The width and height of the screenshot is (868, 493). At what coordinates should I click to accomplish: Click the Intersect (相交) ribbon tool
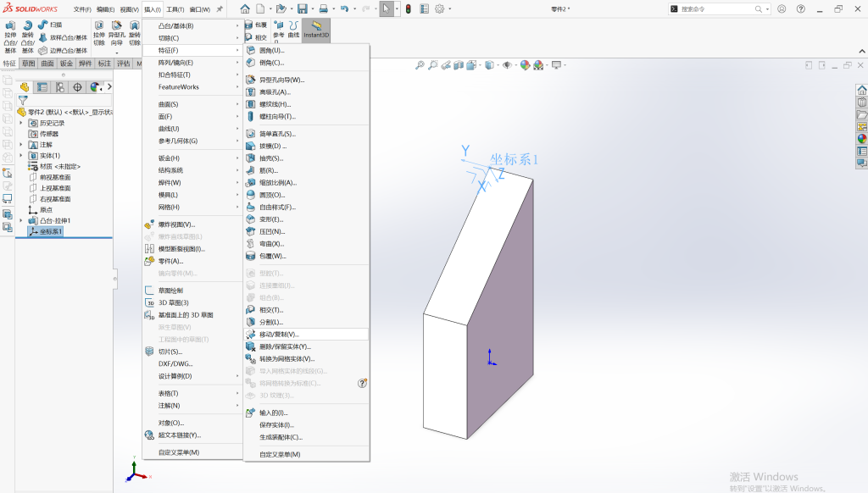256,37
